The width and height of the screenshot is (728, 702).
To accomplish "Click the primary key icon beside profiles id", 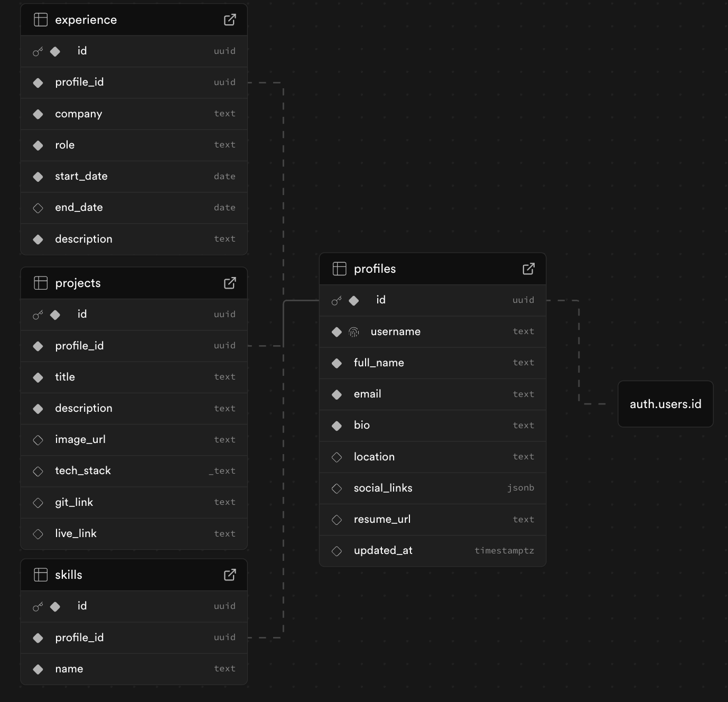I will pos(337,300).
